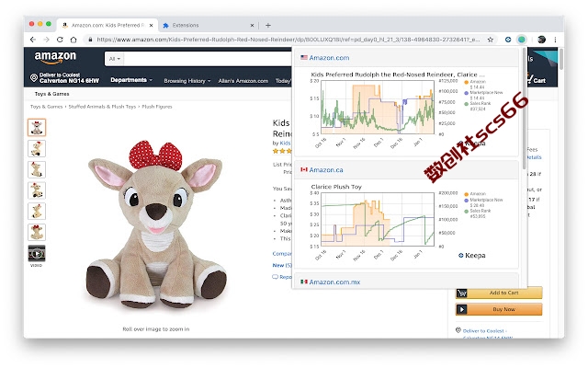Open the Toys & Games subnav item
The image size is (588, 368).
(x=51, y=94)
